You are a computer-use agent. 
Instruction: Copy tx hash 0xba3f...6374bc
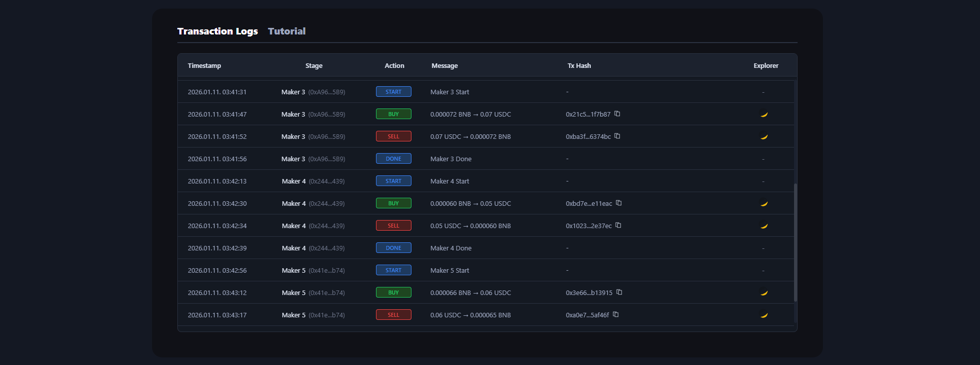(x=617, y=136)
